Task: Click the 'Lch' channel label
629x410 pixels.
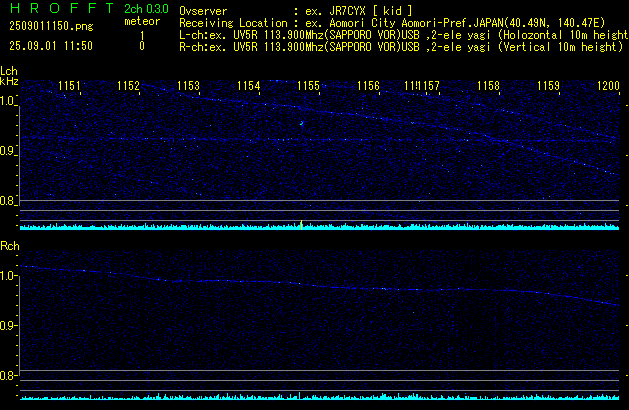Action: [x=9, y=71]
